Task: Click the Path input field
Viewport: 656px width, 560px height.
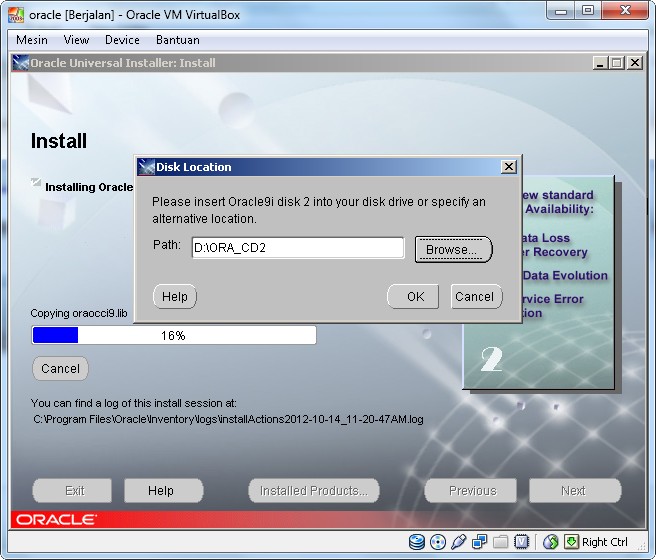Action: tap(298, 248)
